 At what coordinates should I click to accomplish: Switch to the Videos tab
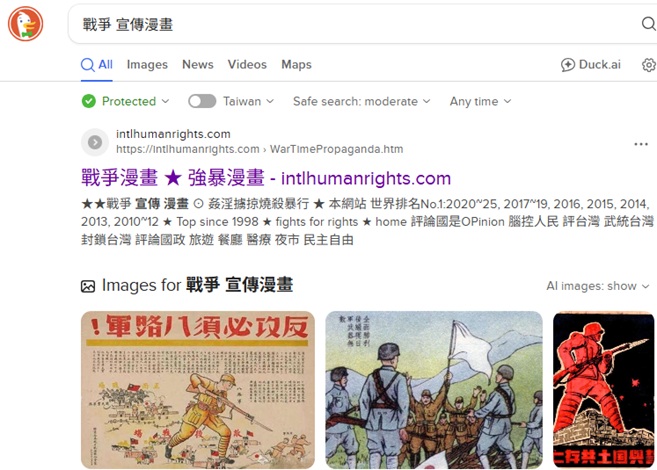247,65
